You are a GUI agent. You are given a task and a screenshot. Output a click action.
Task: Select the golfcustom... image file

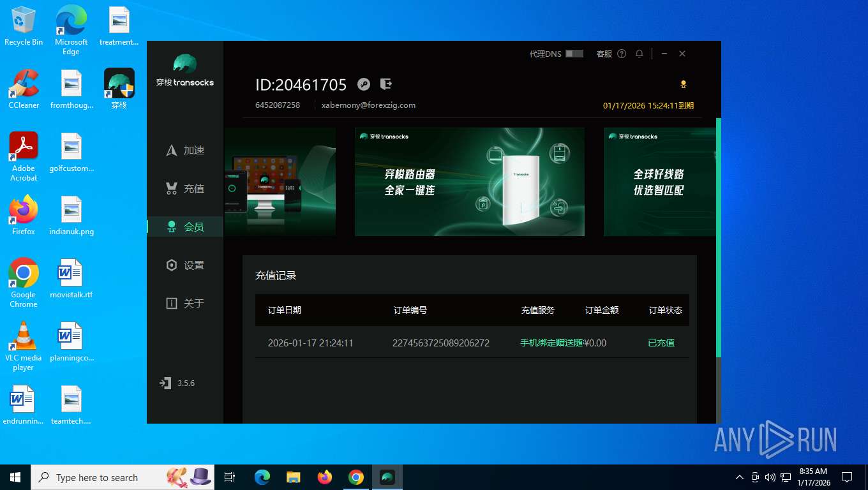(71, 152)
